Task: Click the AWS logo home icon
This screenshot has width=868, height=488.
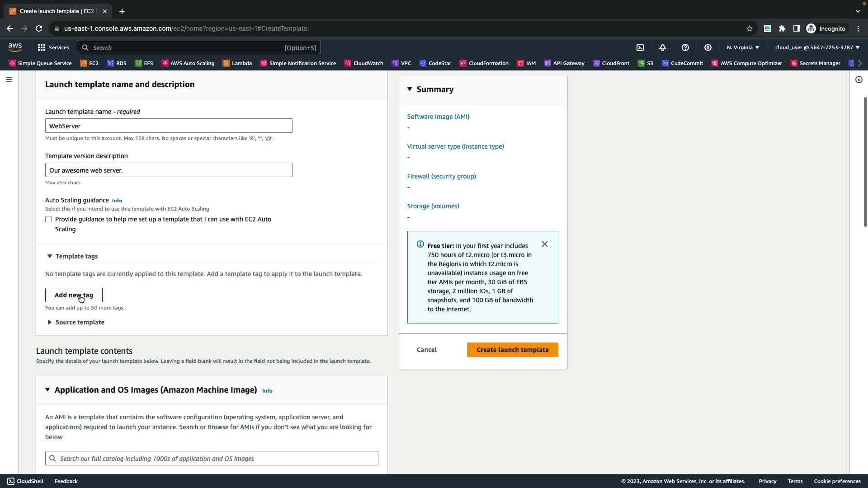Action: click(15, 47)
